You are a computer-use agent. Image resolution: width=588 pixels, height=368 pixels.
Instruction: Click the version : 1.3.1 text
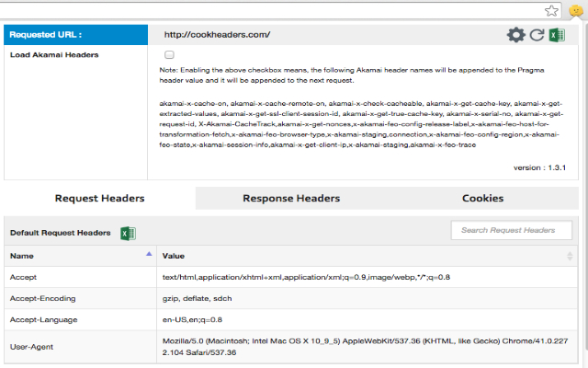coord(539,167)
